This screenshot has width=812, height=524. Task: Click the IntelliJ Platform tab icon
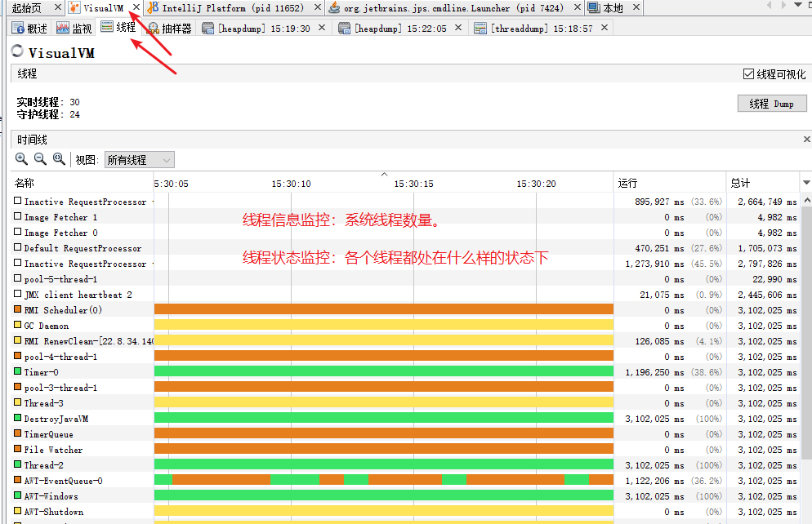coord(153,7)
